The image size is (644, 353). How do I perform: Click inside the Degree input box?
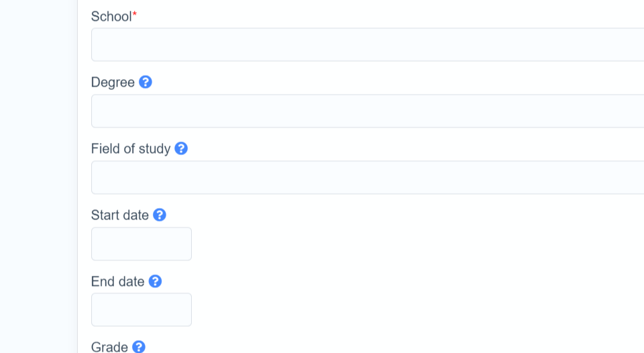[x=368, y=111]
